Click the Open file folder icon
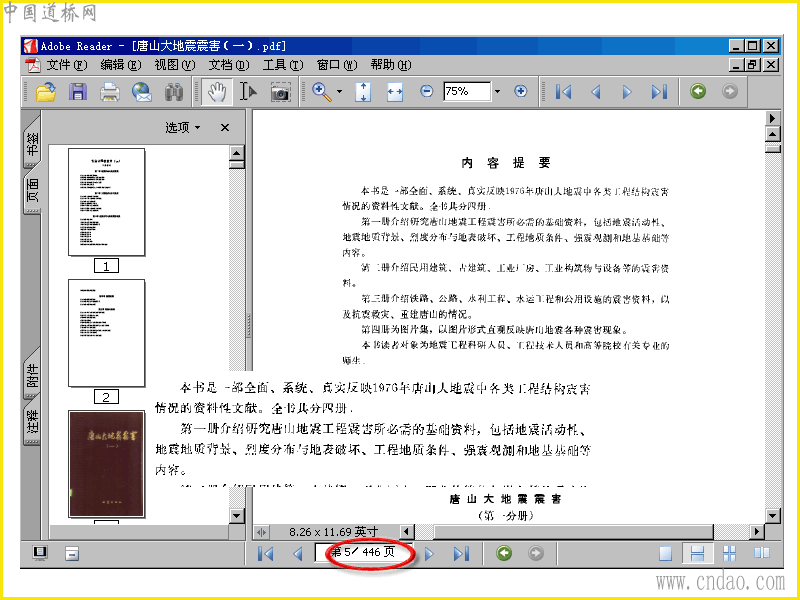The width and height of the screenshot is (800, 600). [45, 92]
